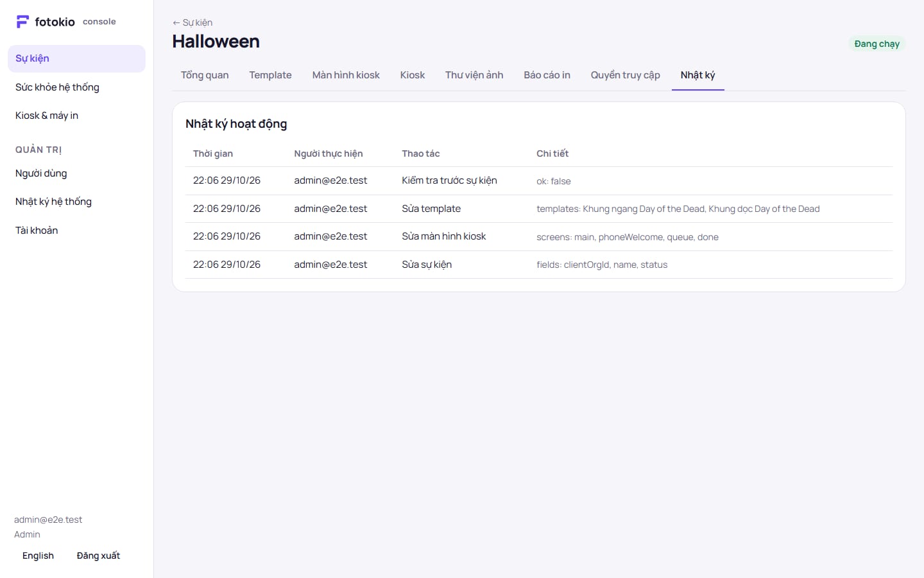Go to Kiosk & máy in
Viewport: 924px width, 578px height.
tap(76, 116)
